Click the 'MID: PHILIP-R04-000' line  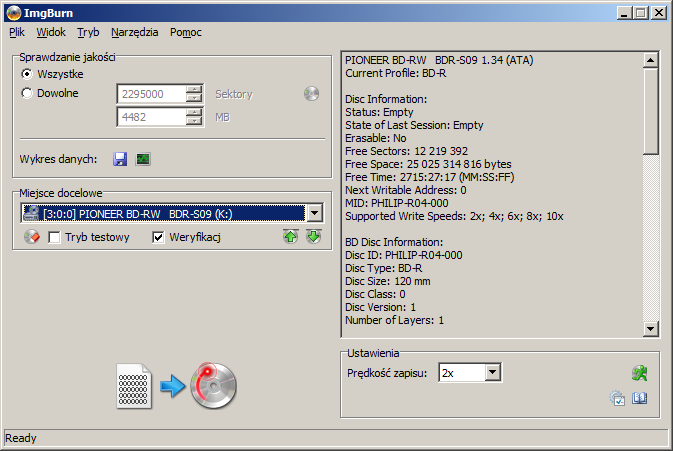point(397,203)
